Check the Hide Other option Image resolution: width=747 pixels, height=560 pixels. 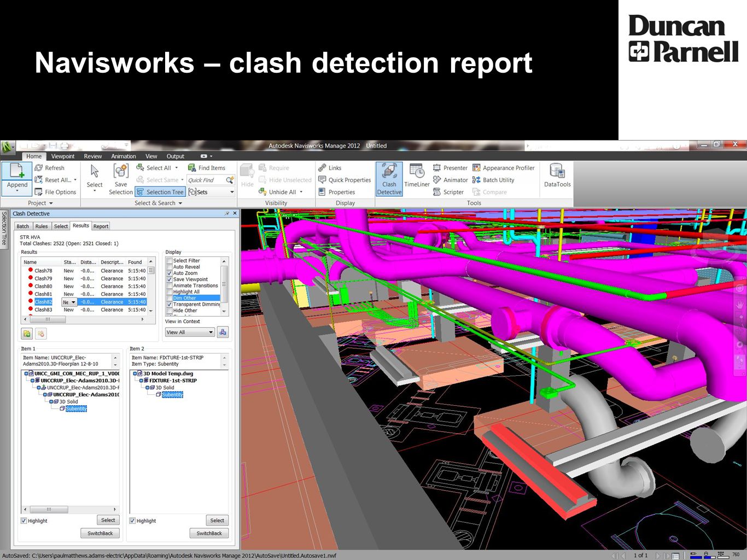click(x=170, y=311)
